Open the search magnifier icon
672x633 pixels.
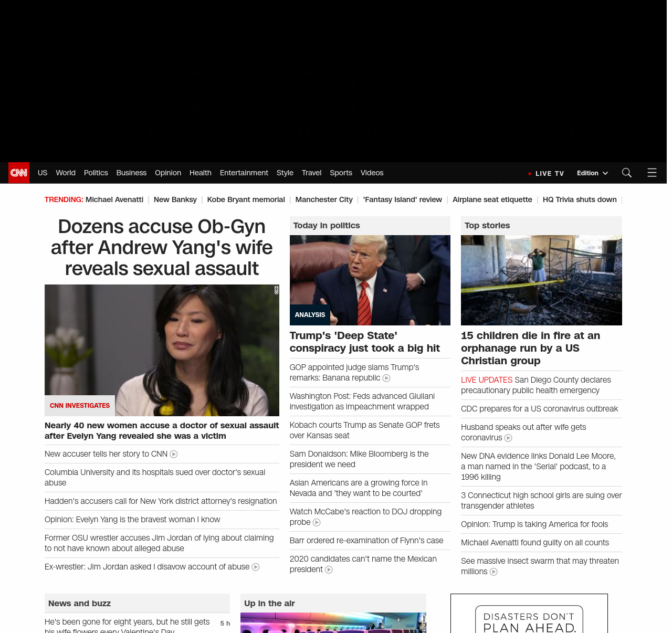[x=626, y=173]
